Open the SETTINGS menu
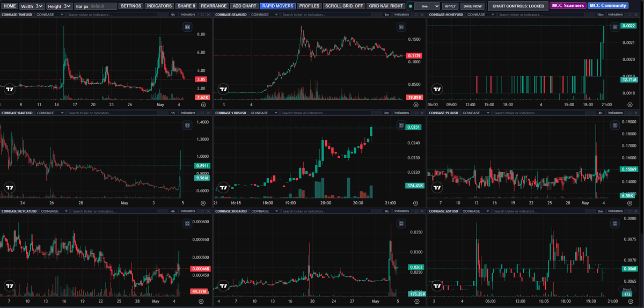The image size is (644, 308). 130,6
